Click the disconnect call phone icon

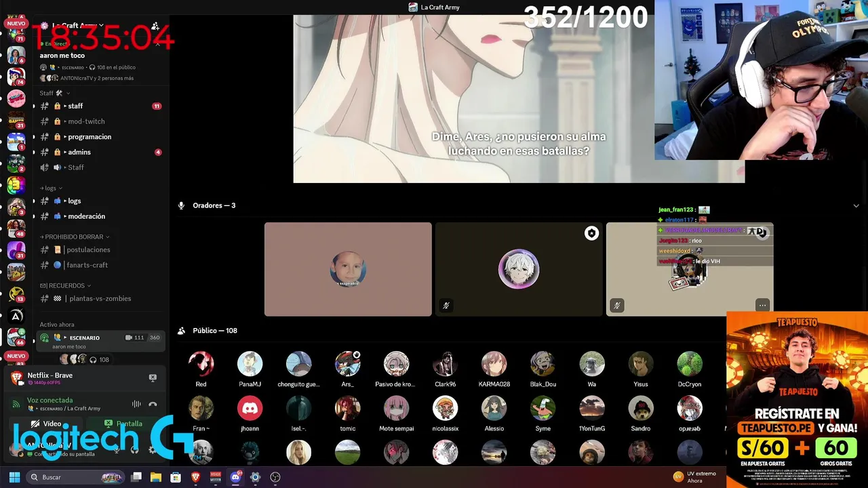tap(153, 404)
